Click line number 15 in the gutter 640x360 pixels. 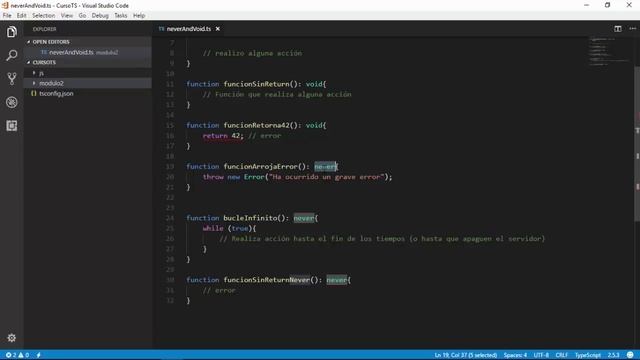point(170,125)
